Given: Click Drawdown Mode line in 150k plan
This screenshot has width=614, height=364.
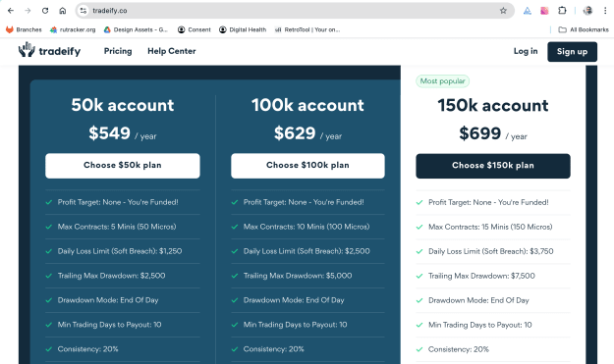Looking at the screenshot, I should click(x=478, y=300).
